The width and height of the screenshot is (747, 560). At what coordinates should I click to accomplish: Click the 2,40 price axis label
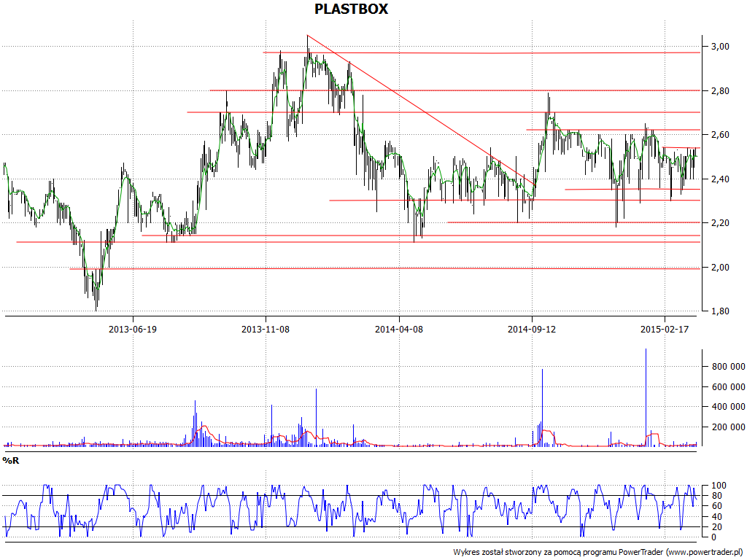click(x=720, y=179)
